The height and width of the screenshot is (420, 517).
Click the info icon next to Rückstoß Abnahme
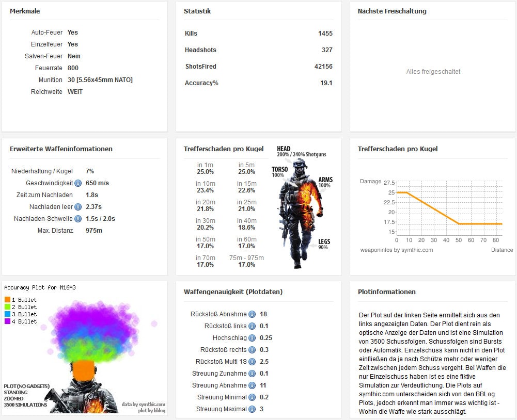coord(252,314)
